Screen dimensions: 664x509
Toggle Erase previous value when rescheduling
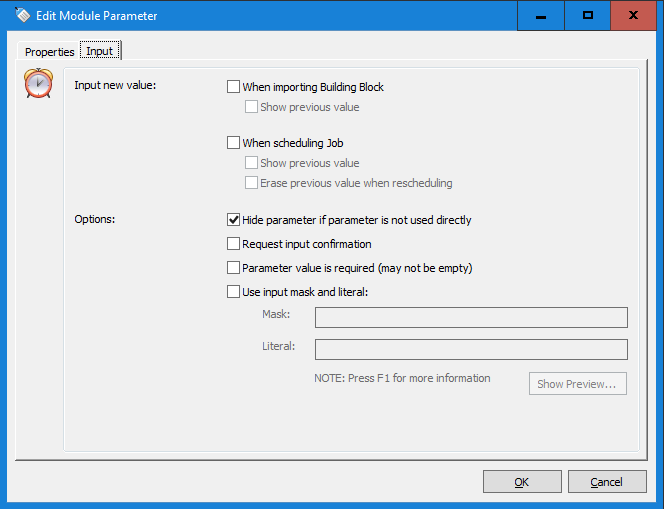point(251,183)
